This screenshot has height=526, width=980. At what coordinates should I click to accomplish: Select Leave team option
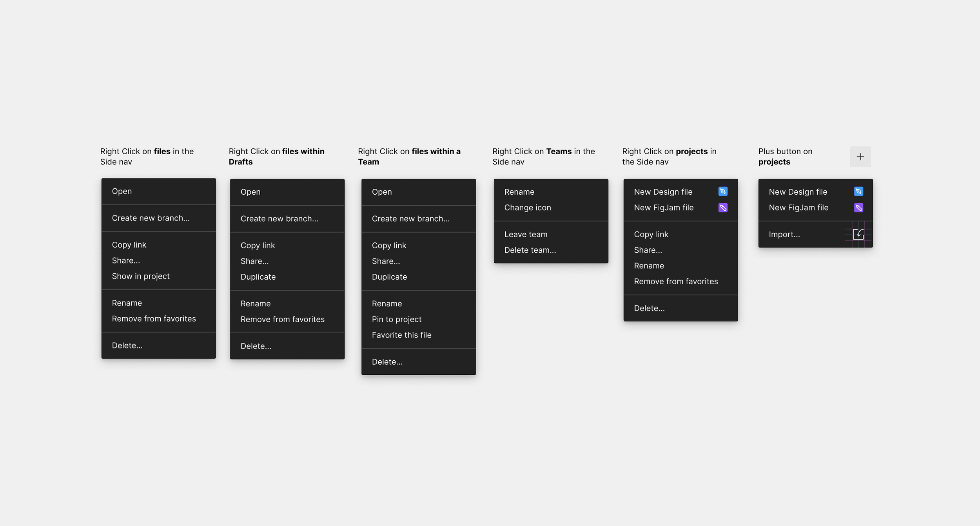click(525, 234)
